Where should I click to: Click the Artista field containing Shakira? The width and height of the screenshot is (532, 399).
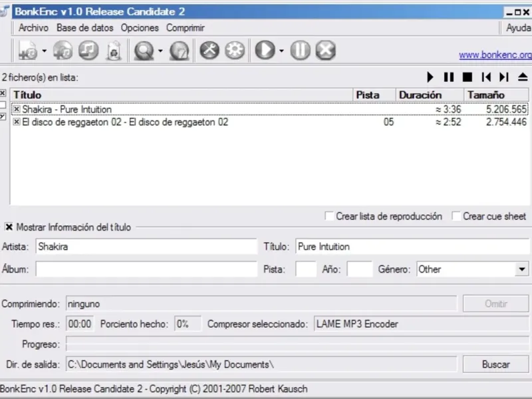coord(146,246)
